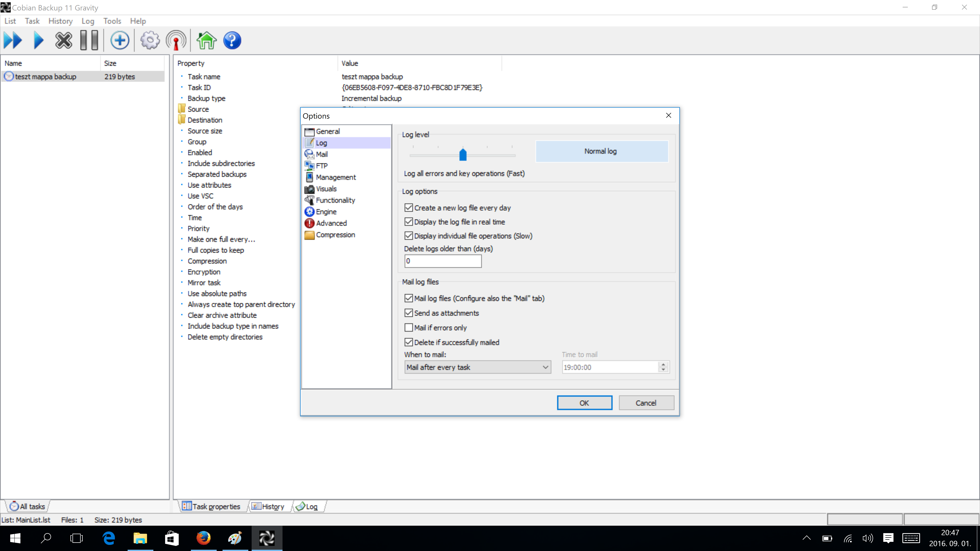This screenshot has height=551, width=980.
Task: Increase Time to mail with the spinner
Action: coord(663,364)
